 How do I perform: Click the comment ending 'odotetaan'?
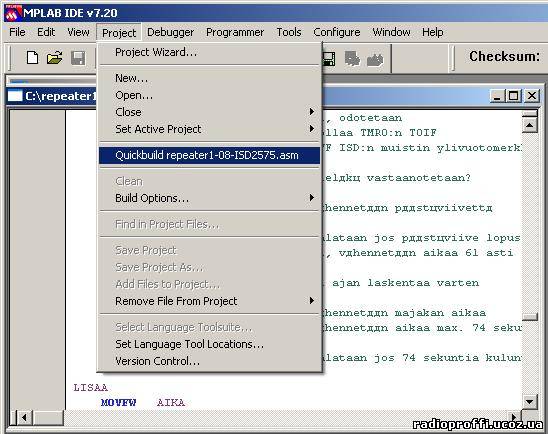363,118
